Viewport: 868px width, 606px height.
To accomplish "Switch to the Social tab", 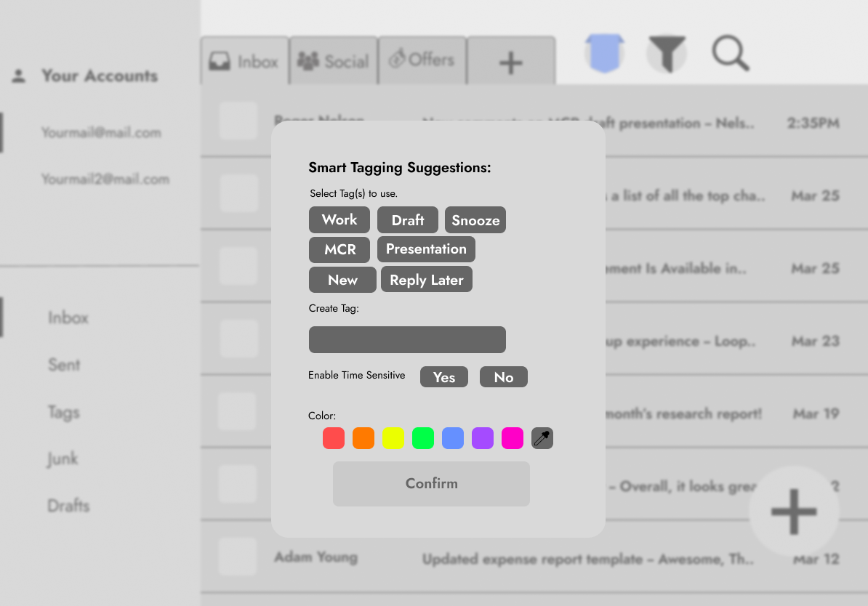I will coord(334,61).
